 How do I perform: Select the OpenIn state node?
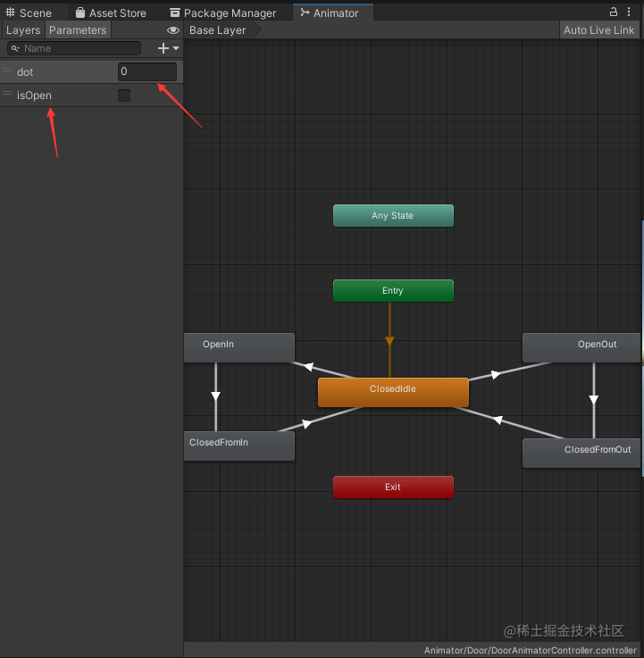pos(238,347)
